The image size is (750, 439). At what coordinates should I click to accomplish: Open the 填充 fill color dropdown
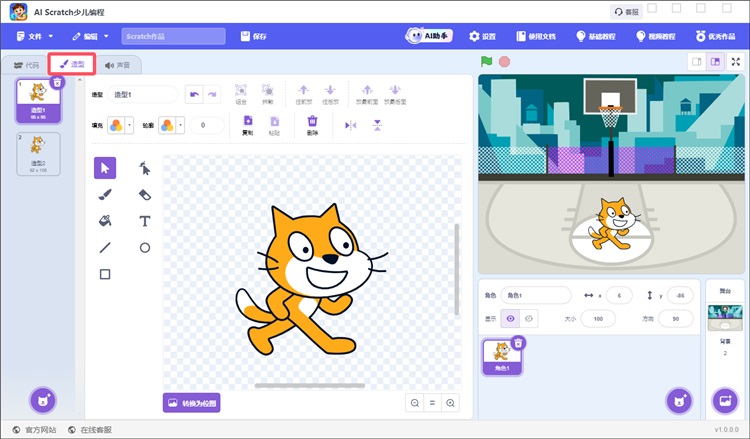coord(121,125)
